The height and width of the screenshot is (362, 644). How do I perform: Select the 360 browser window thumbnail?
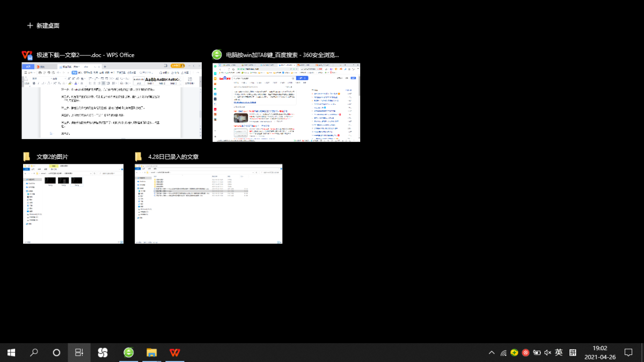point(286,102)
